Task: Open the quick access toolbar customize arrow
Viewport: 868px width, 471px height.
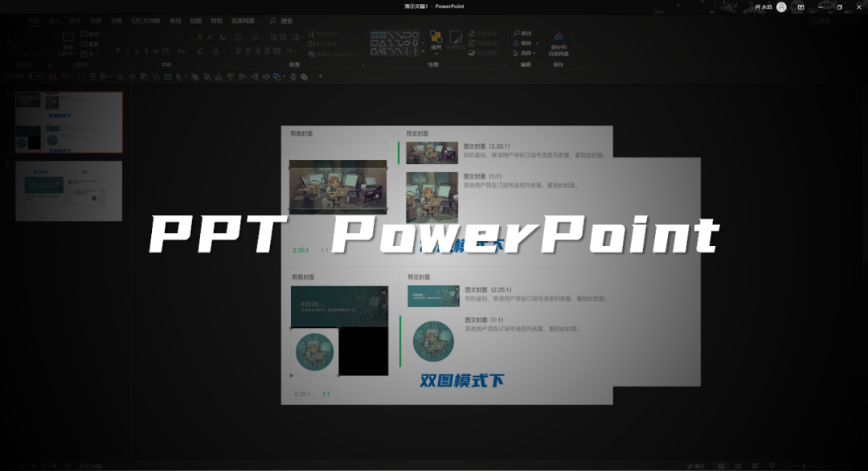Action: tap(320, 77)
